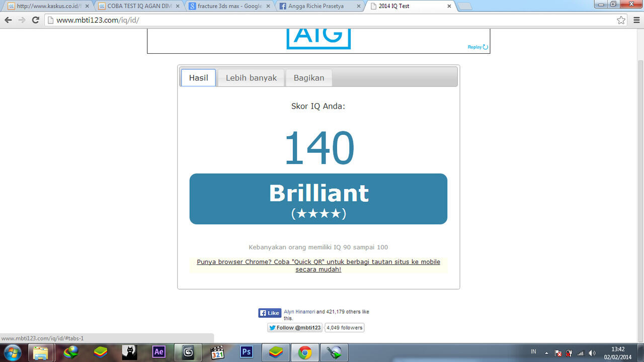Image resolution: width=644 pixels, height=362 pixels.
Task: Click 'Kebanyakan orang memiliki IQ 90 sampai 100' text
Action: click(318, 247)
